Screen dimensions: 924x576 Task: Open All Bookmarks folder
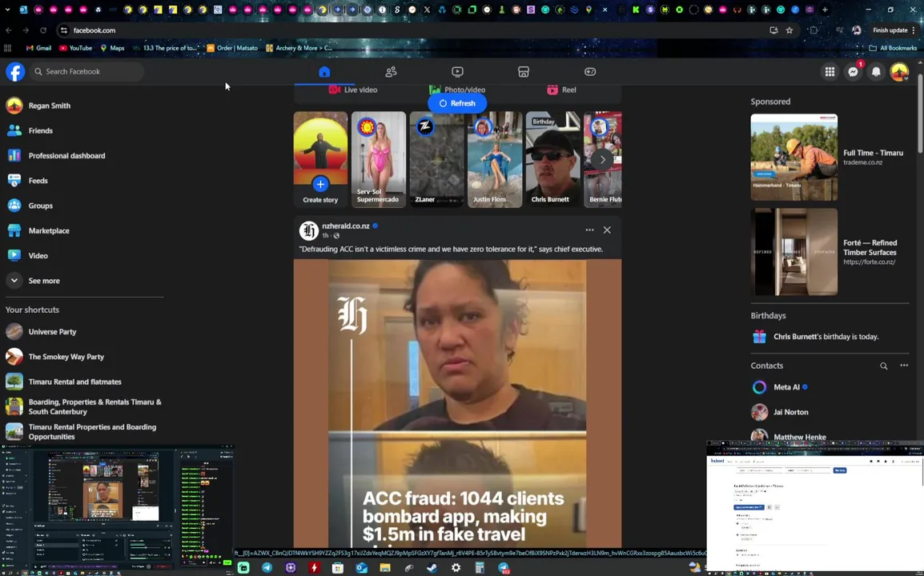click(894, 48)
